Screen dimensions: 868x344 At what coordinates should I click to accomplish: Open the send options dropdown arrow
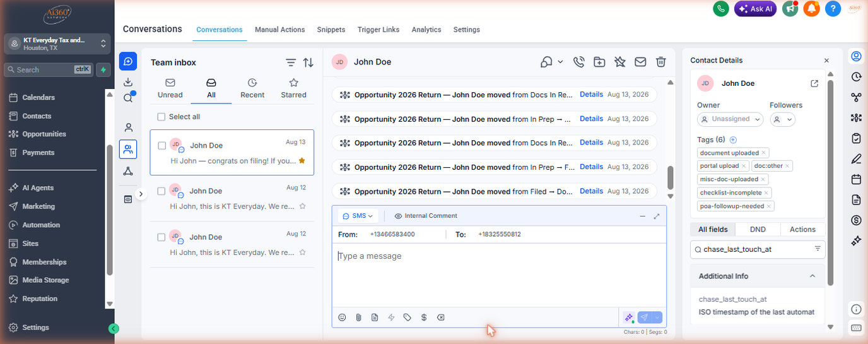tap(658, 317)
